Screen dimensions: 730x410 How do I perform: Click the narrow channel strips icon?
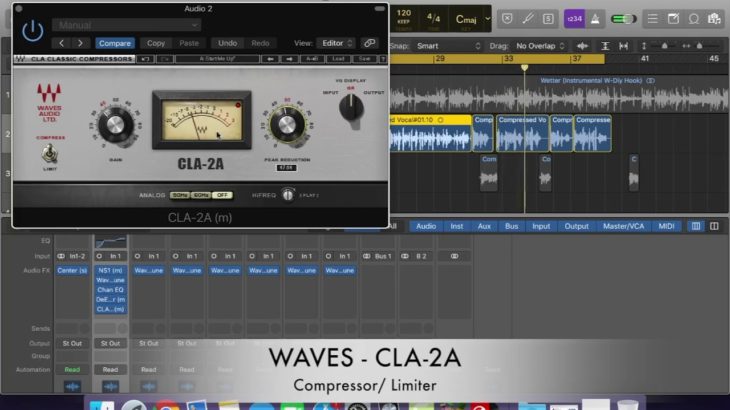(x=696, y=226)
